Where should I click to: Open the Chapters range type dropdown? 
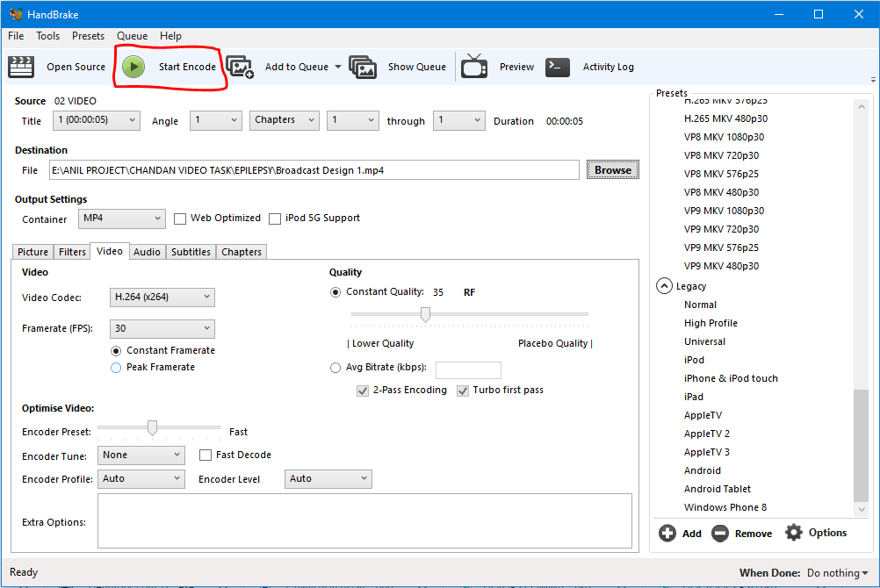tap(285, 120)
